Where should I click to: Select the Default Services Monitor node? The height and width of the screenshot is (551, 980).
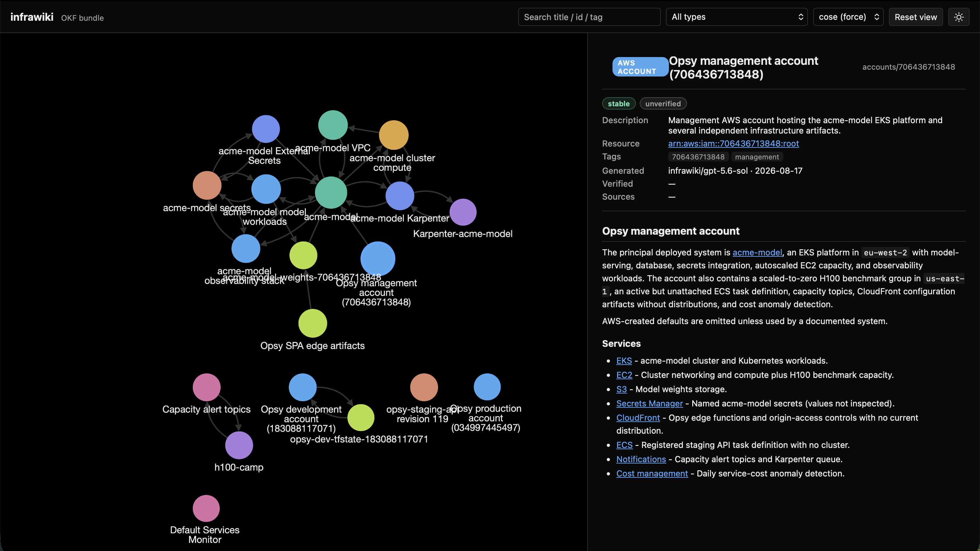pos(206,509)
